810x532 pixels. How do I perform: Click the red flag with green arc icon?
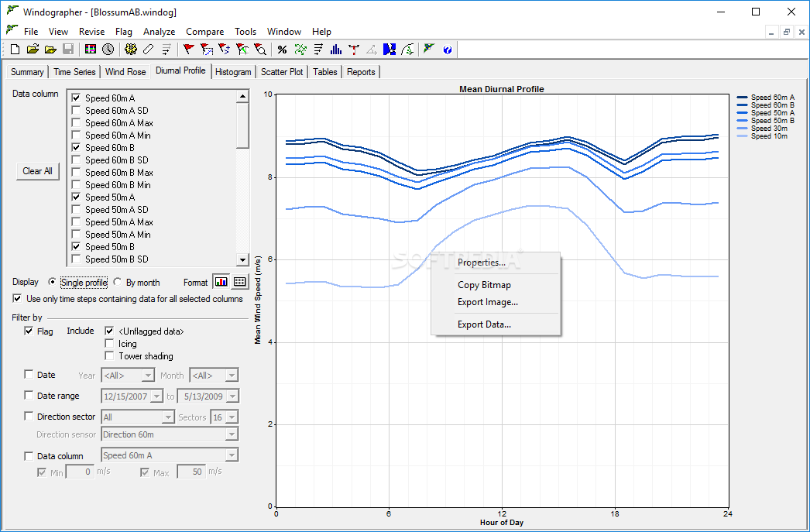pos(242,50)
